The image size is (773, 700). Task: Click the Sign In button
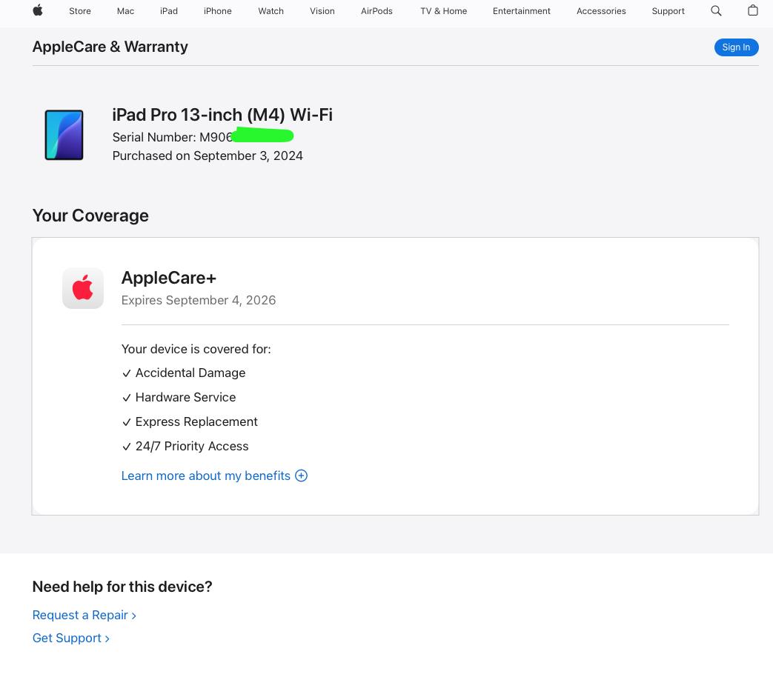[736, 47]
